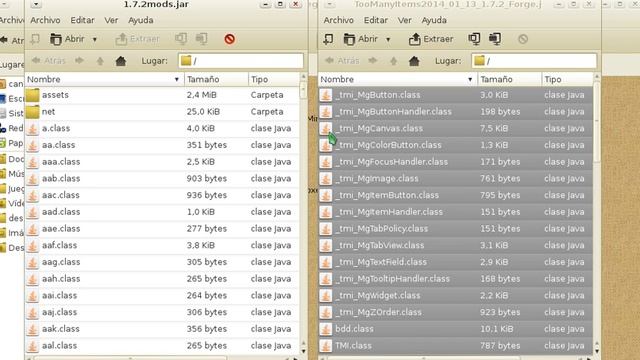Viewport: 640px width, 360px height.
Task: Click Extraer button in TooManyItems window
Action: point(431,39)
